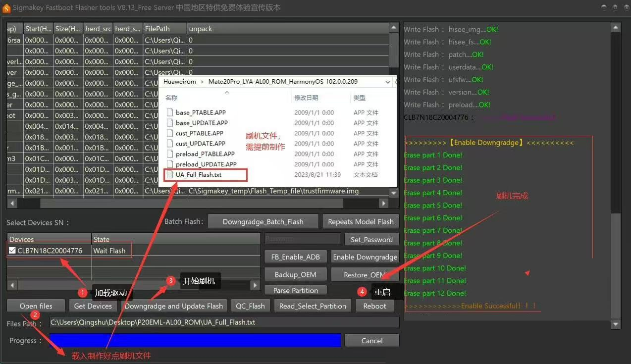Click the FilePath column header
The image size is (631, 364).
coord(165,29)
